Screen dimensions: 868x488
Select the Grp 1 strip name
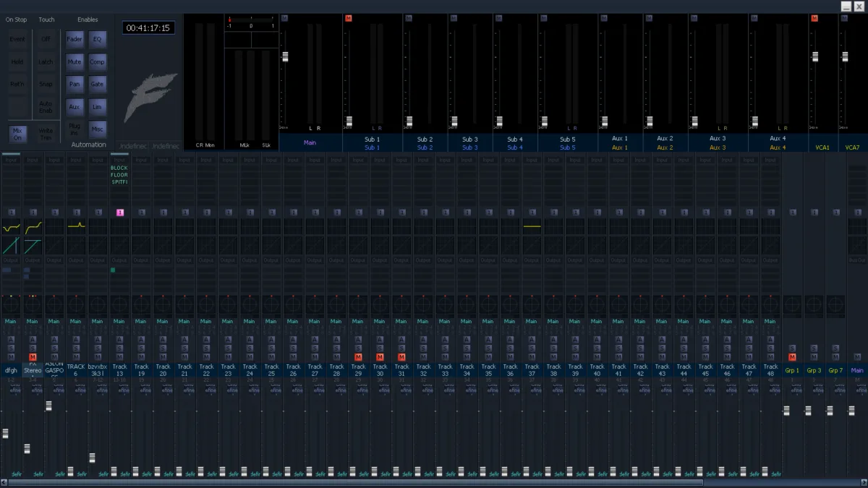[792, 370]
